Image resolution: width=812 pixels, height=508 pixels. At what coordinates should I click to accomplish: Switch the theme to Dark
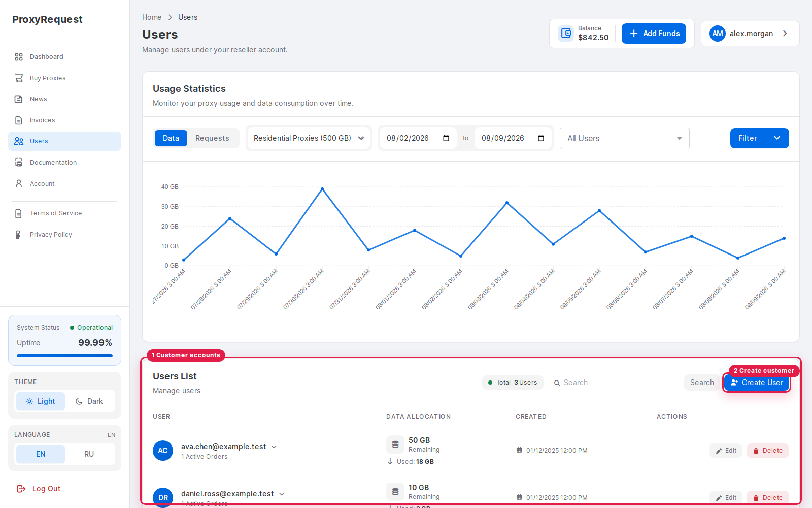point(89,401)
